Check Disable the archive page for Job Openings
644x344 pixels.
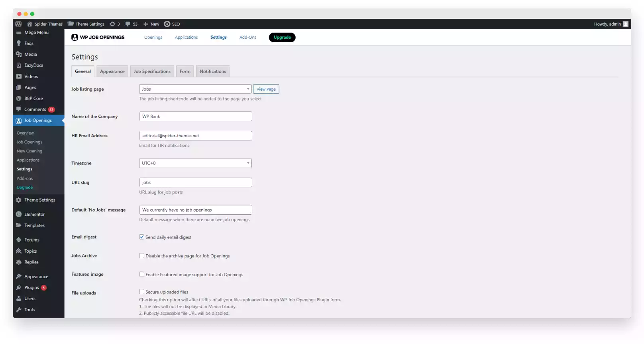tap(141, 255)
